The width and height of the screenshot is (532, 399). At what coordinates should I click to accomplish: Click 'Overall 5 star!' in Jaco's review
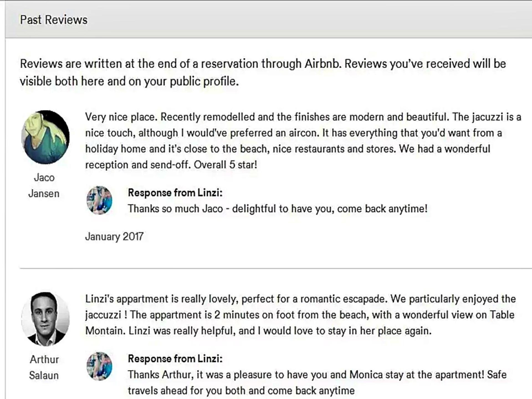click(226, 165)
